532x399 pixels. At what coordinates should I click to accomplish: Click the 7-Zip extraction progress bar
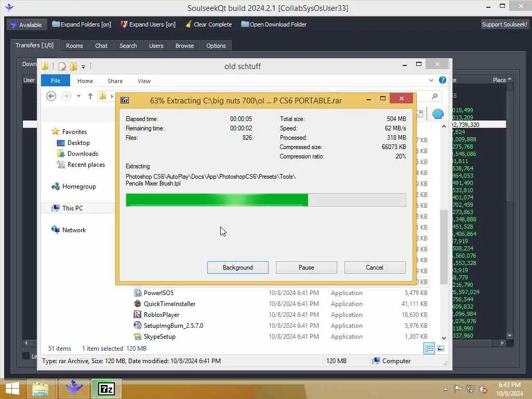(265, 200)
